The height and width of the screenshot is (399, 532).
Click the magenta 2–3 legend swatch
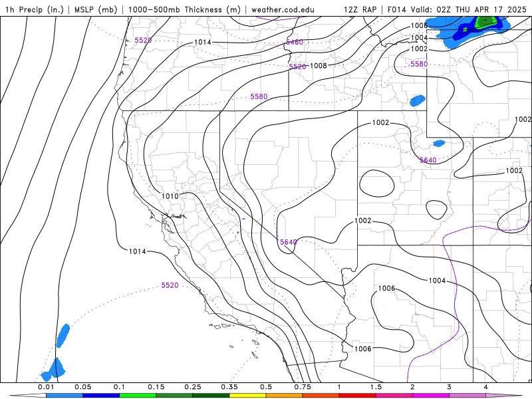(431, 396)
